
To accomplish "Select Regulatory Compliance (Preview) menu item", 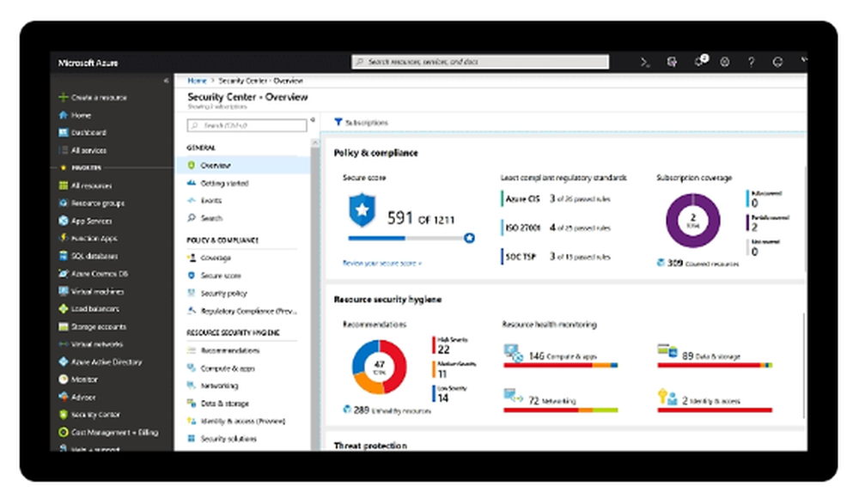I will [x=243, y=311].
